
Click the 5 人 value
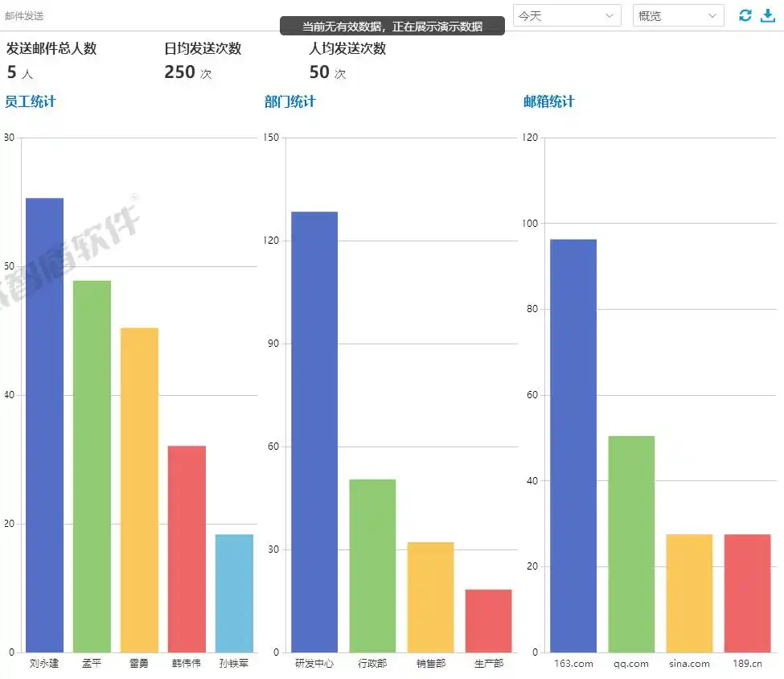point(20,72)
